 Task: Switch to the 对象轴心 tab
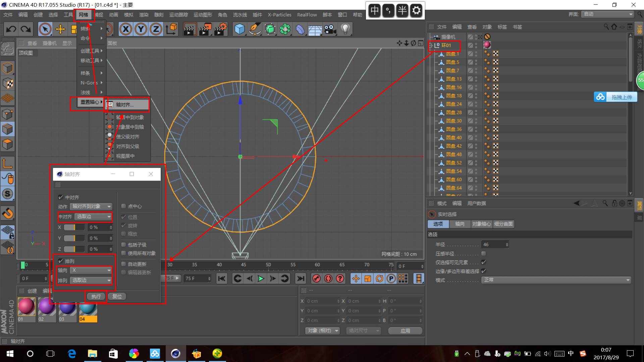point(481,224)
